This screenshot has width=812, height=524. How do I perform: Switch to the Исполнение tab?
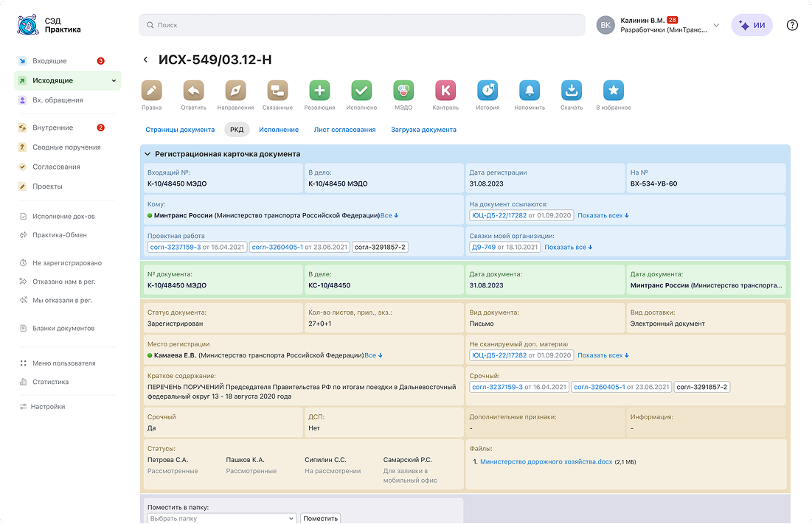(x=279, y=130)
